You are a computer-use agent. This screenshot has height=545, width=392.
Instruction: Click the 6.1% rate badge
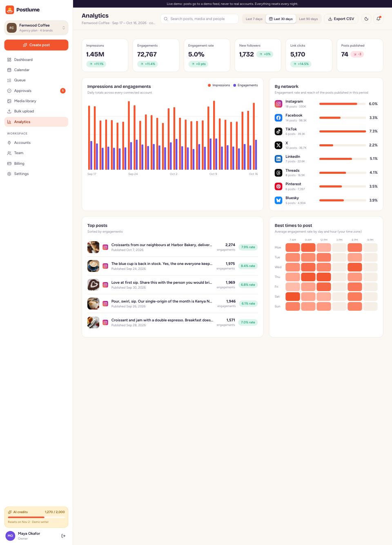248,303
